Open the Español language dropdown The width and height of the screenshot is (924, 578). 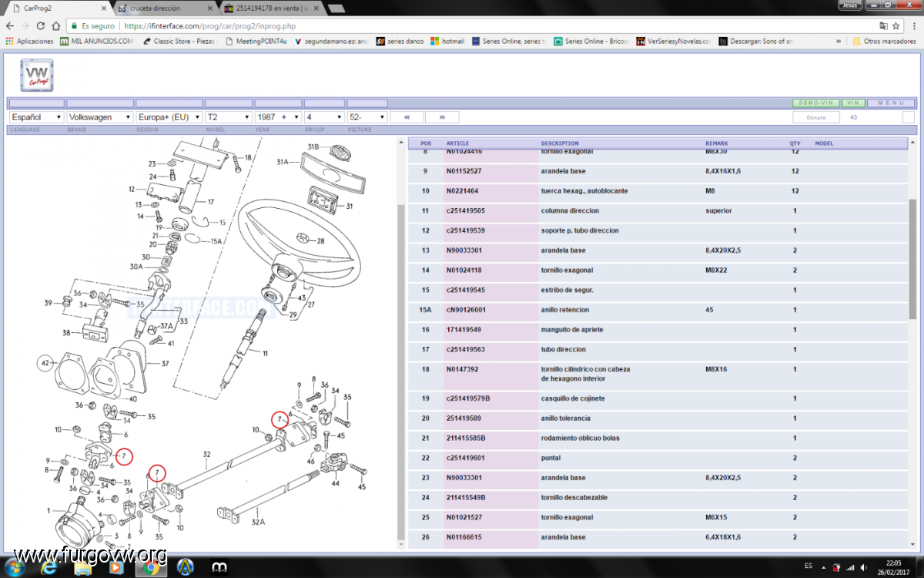(36, 117)
